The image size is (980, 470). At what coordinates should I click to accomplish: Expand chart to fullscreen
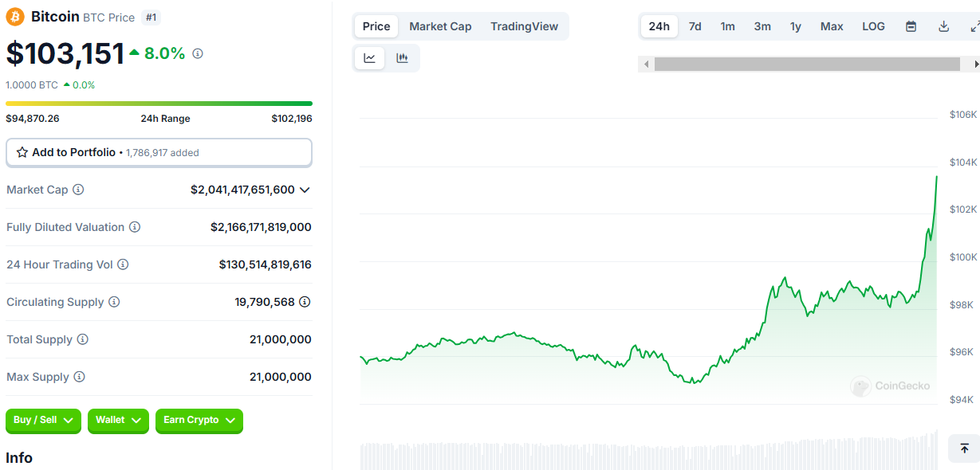coord(974,26)
